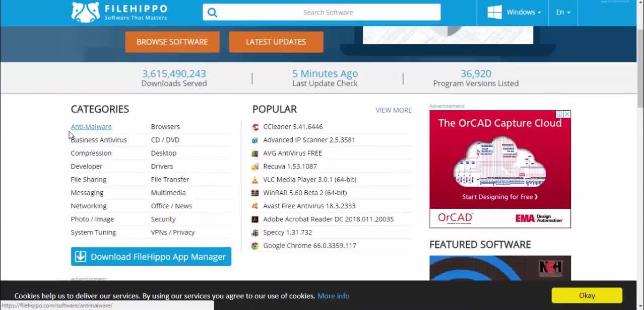Image resolution: width=644 pixels, height=310 pixels.
Task: Click the Browse Software button
Action: click(172, 42)
